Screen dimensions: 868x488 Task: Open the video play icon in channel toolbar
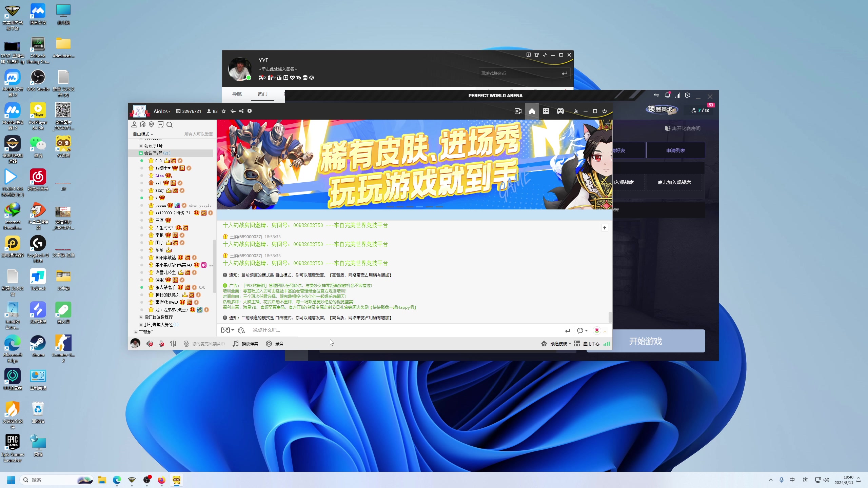coord(518,111)
